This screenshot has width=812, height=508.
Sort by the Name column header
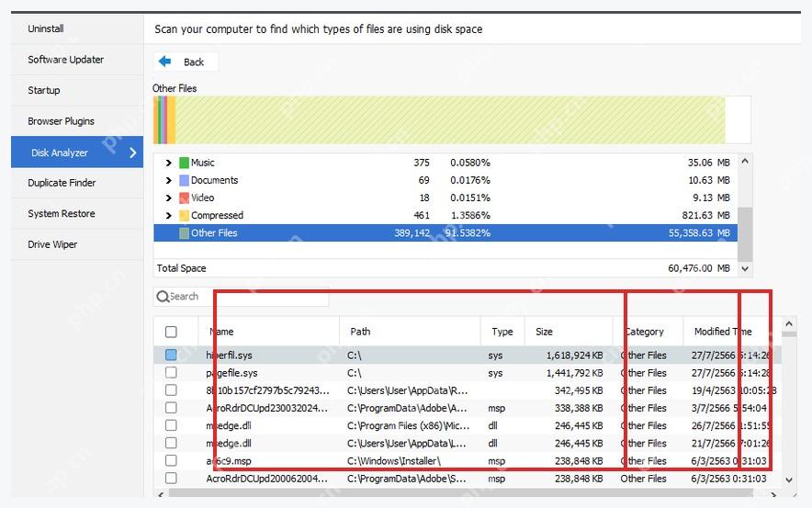269,332
